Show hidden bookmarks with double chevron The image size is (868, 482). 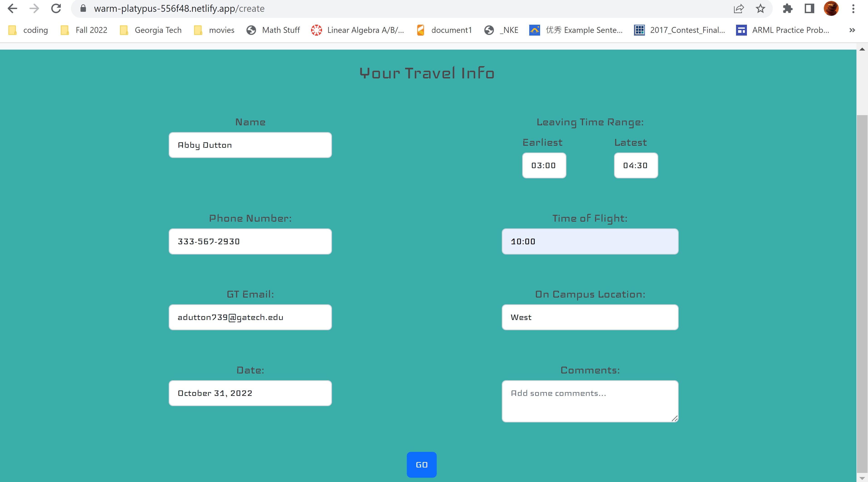pos(852,30)
